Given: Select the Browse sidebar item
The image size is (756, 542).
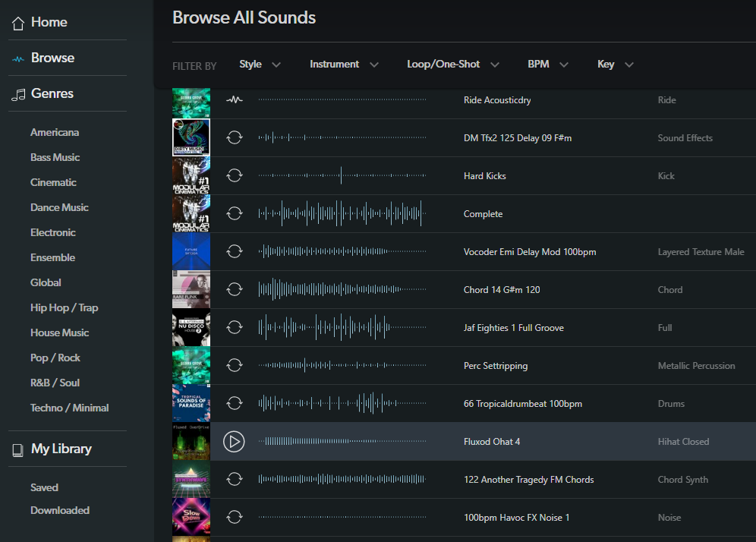Looking at the screenshot, I should [x=52, y=58].
